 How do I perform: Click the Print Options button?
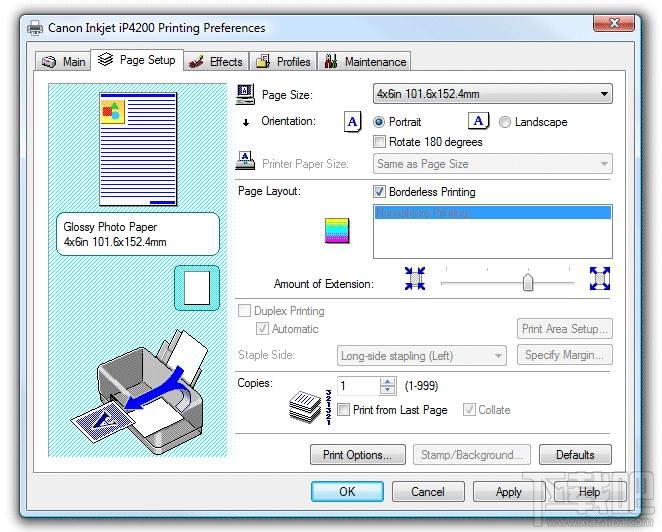pyautogui.click(x=358, y=455)
